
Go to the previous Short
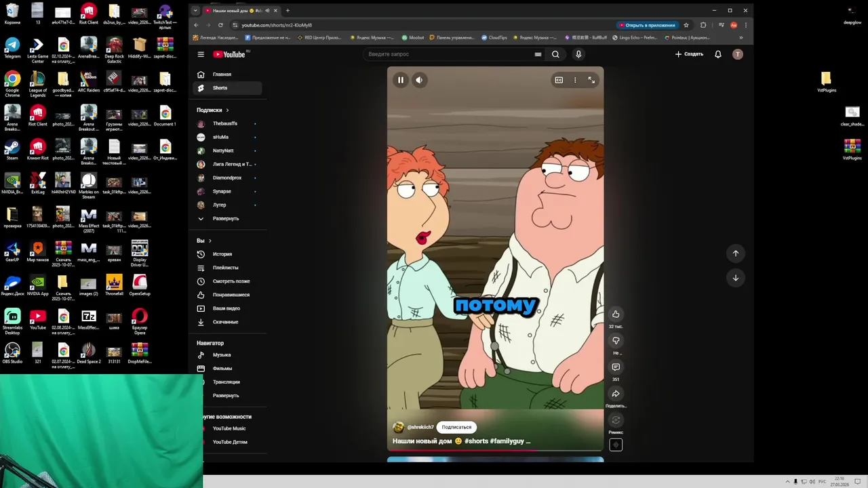[x=735, y=253]
